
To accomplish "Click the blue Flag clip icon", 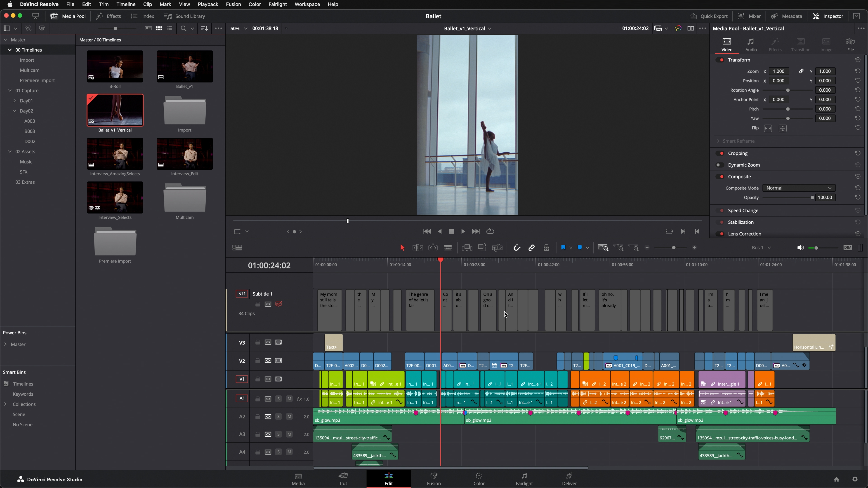I will 563,248.
